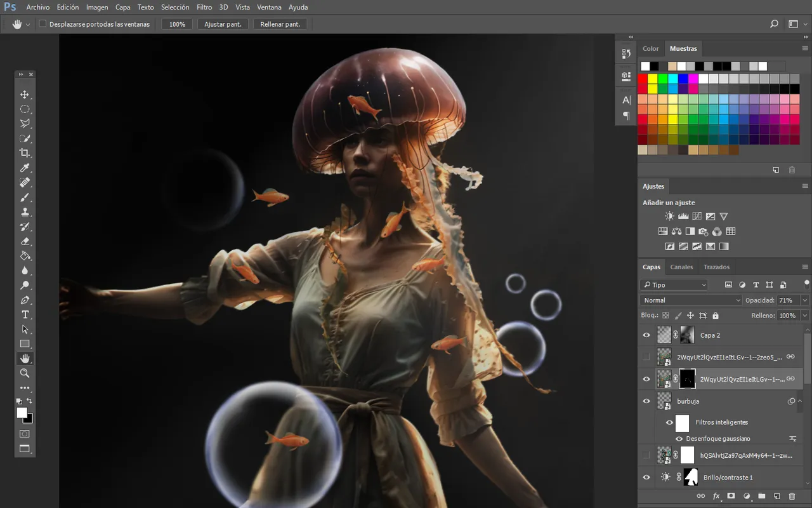The width and height of the screenshot is (812, 508).
Task: Select the Elliptical Marquee tool
Action: 25,109
